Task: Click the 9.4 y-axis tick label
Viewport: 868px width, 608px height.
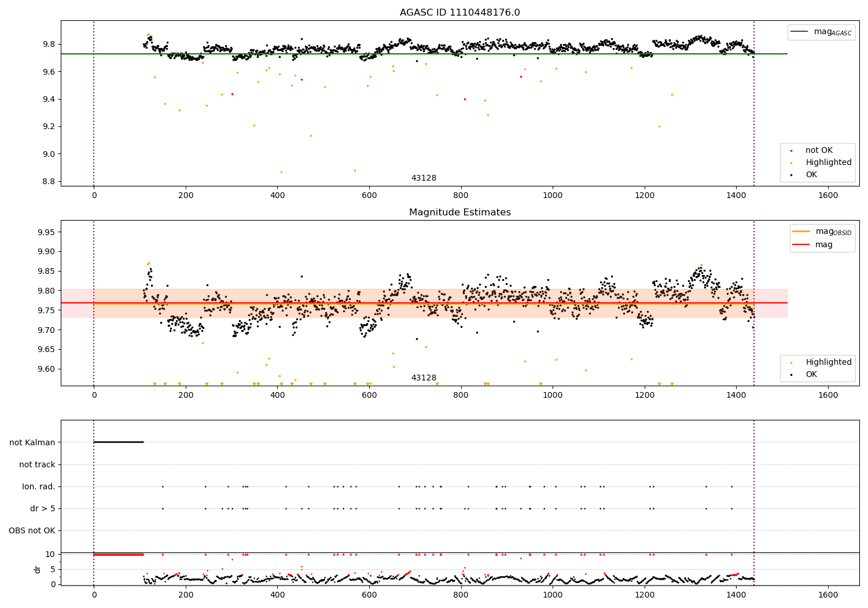Action: click(48, 99)
